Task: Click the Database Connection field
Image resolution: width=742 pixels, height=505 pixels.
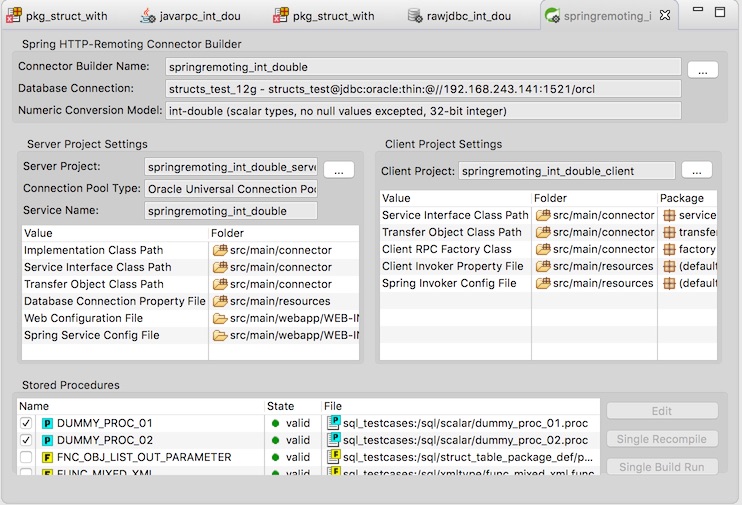Action: tap(423, 89)
